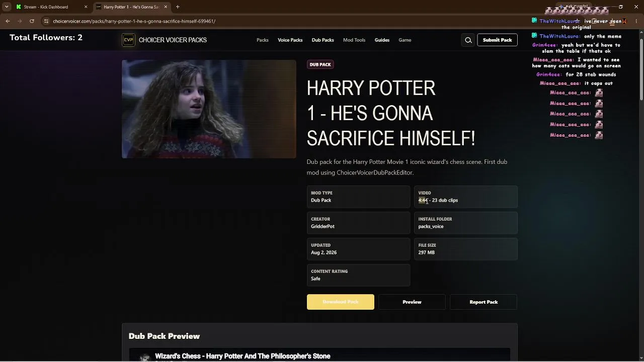The width and height of the screenshot is (644, 362).
Task: Click the yellow Download Pack button
Action: coord(341,302)
